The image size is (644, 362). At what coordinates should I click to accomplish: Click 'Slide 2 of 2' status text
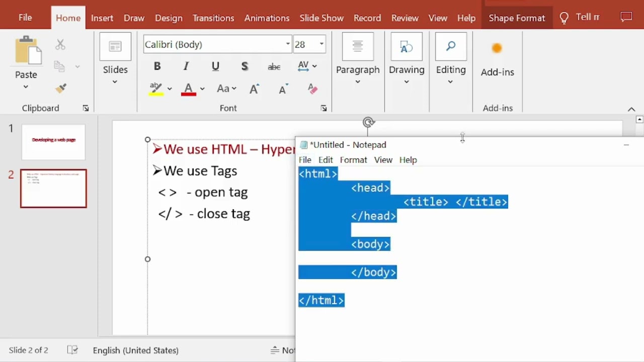[x=28, y=350]
